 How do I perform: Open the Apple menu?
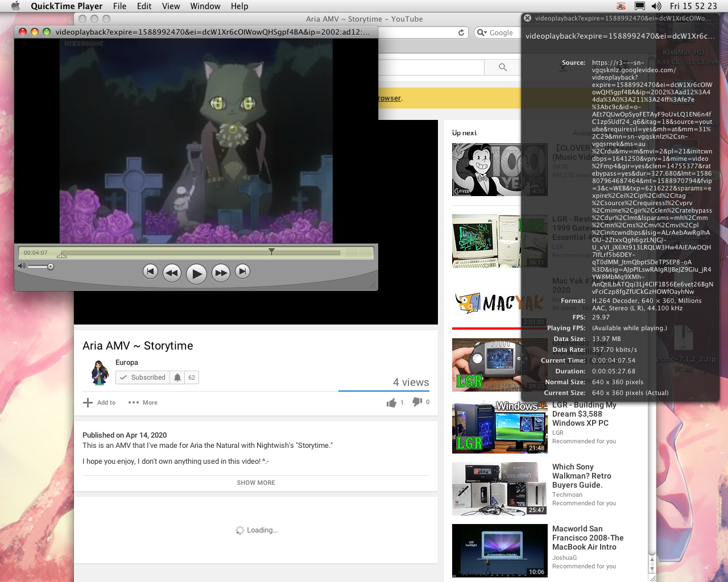click(15, 6)
